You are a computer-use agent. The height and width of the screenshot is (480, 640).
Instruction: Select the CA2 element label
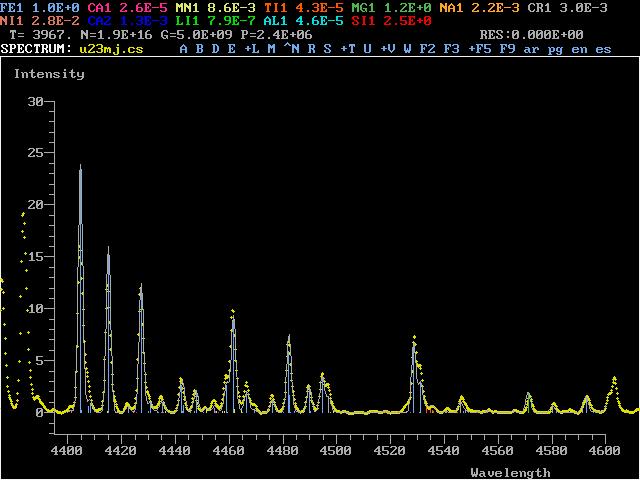pyautogui.click(x=100, y=20)
